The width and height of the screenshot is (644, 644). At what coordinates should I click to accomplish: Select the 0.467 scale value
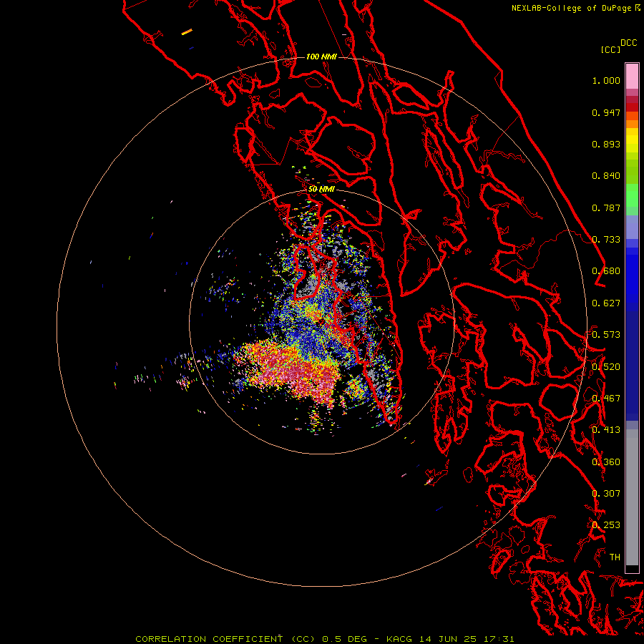point(606,399)
